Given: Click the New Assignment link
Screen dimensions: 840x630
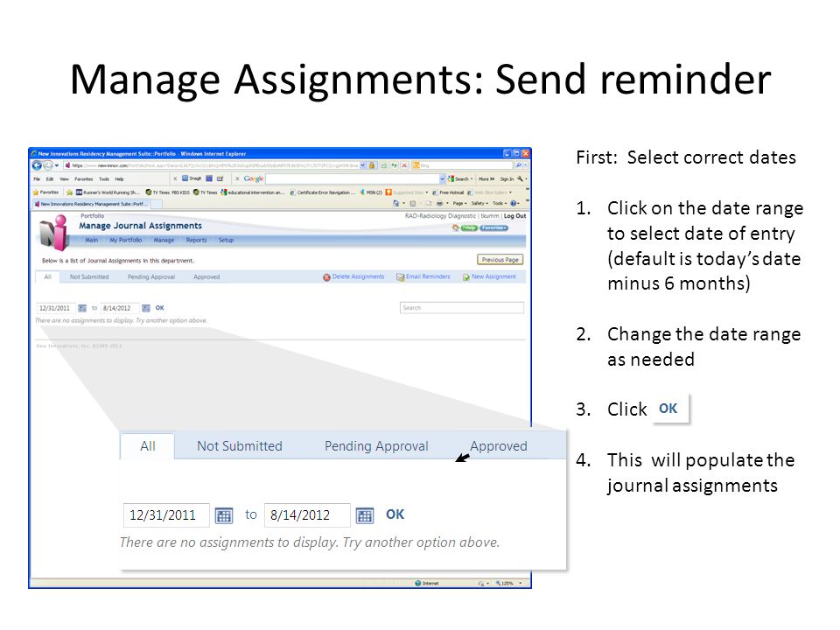Looking at the screenshot, I should click(x=490, y=277).
